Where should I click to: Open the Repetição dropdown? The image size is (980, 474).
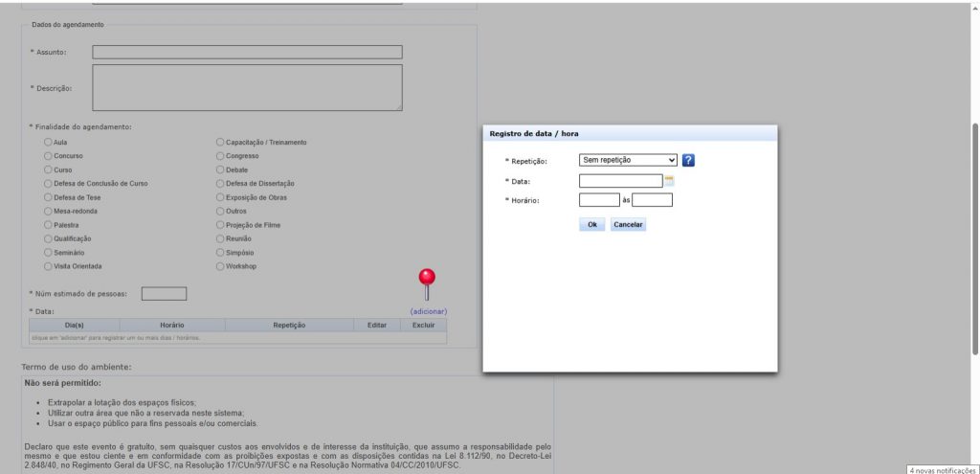pos(628,161)
